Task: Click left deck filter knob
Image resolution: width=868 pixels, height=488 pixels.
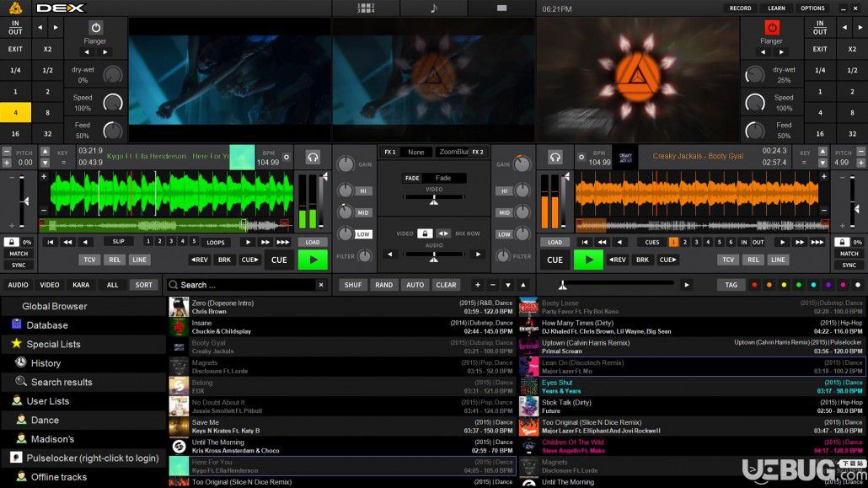Action: tap(364, 256)
